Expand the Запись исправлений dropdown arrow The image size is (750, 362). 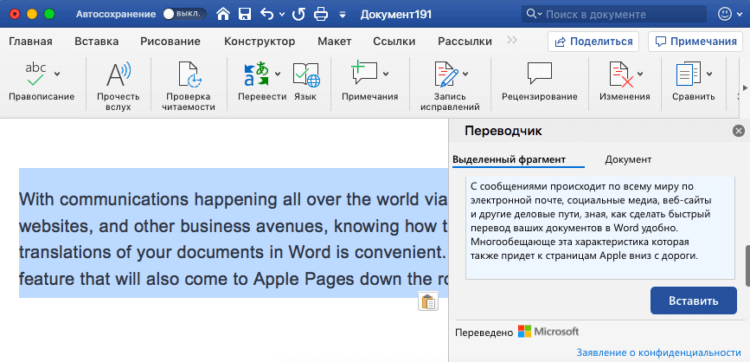coord(465,74)
